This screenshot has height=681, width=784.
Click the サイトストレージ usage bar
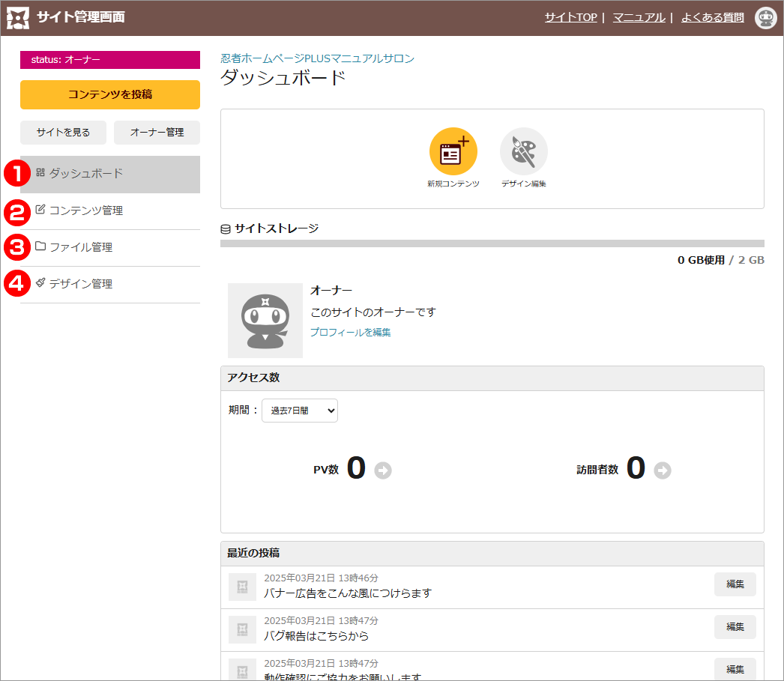tap(492, 243)
